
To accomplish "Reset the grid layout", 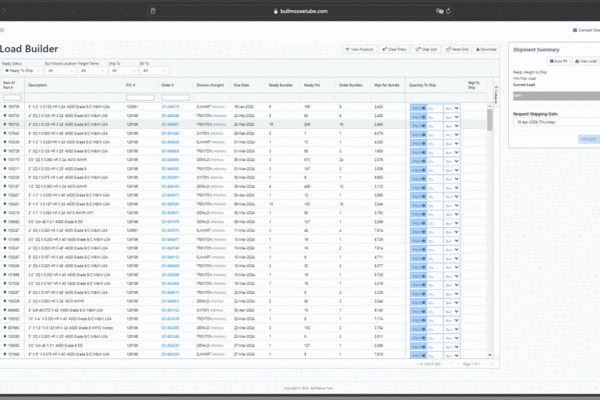I will point(459,48).
